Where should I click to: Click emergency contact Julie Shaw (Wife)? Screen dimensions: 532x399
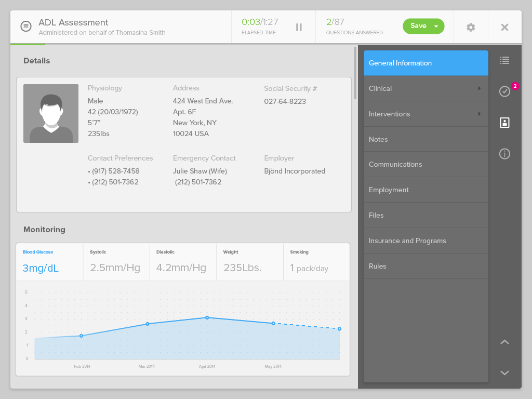(200, 171)
